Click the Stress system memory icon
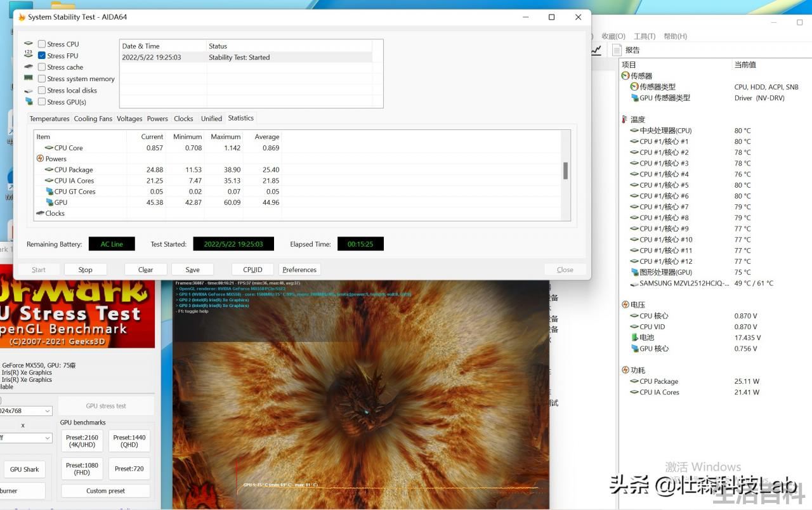The height and width of the screenshot is (510, 812). pos(29,78)
